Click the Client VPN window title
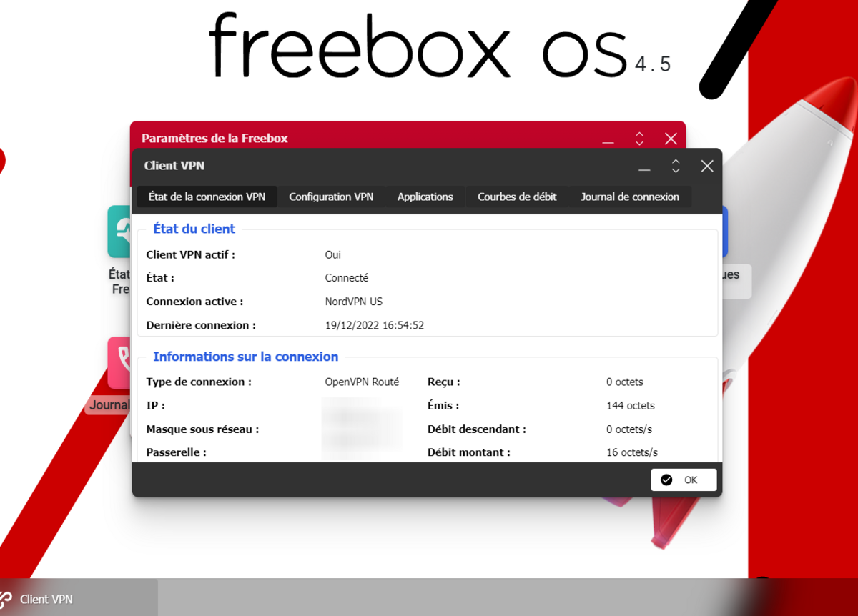Image resolution: width=858 pixels, height=616 pixels. click(174, 166)
